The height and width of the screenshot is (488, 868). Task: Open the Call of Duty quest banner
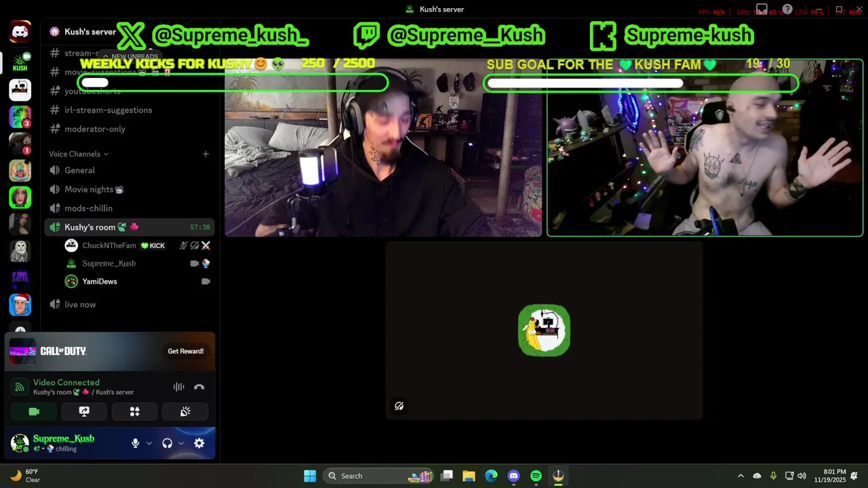[x=110, y=351]
